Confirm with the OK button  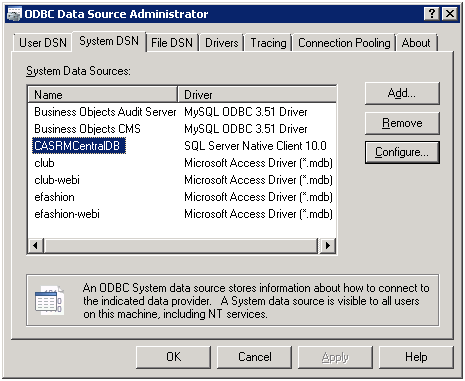(x=173, y=357)
